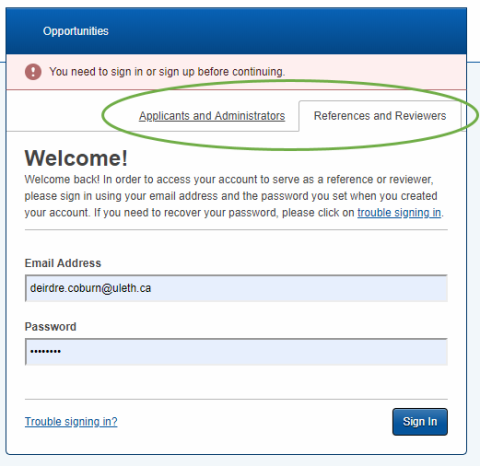
Task: Click the deirdre.coburn@uleth.ca email text
Action: [x=91, y=288]
